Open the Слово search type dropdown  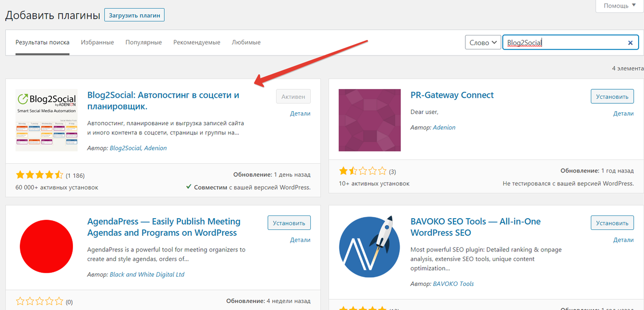[x=483, y=43]
